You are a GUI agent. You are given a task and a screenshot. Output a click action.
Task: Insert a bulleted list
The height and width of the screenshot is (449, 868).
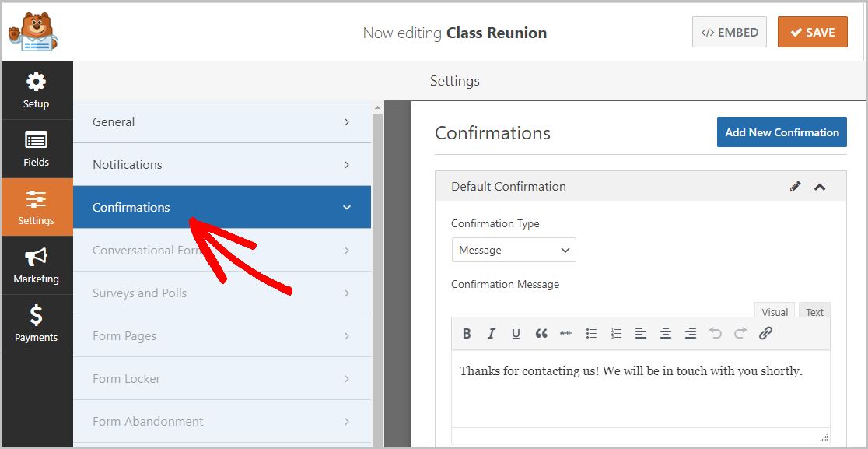click(x=591, y=333)
